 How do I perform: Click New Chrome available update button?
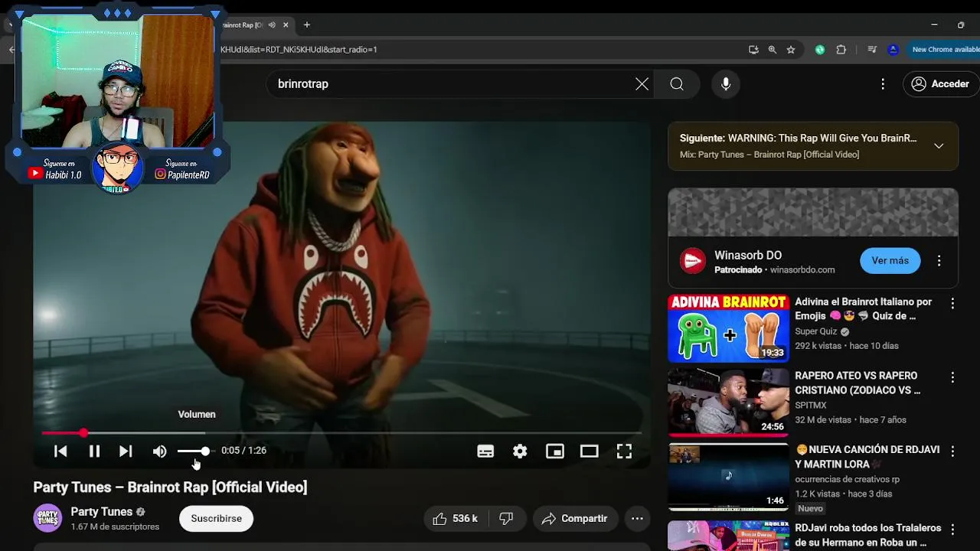(945, 50)
